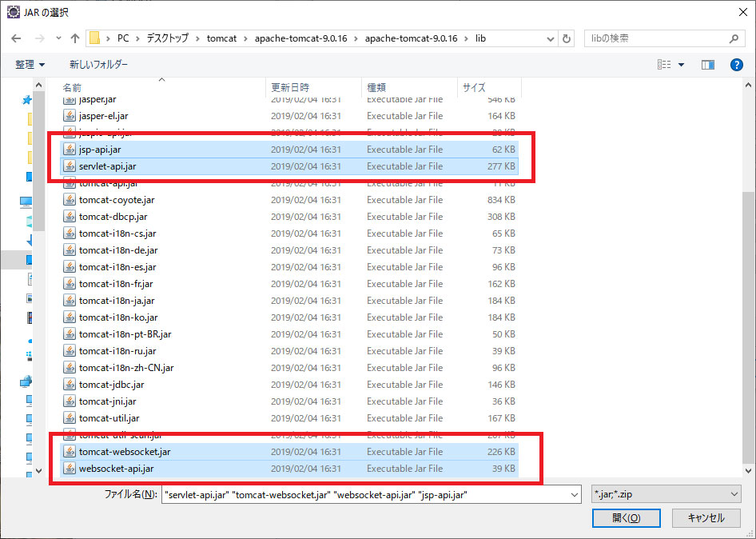This screenshot has height=539, width=756.
Task: Open view options dropdown arrow
Action: (x=681, y=65)
